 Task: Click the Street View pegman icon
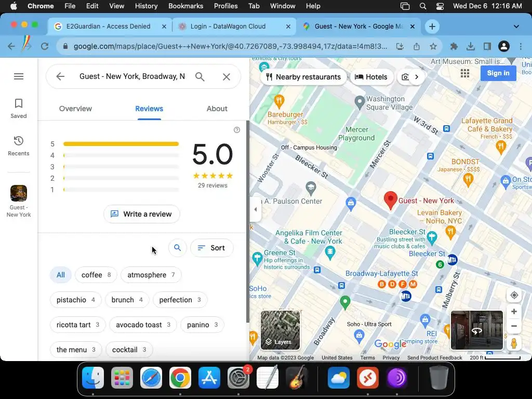click(x=514, y=343)
